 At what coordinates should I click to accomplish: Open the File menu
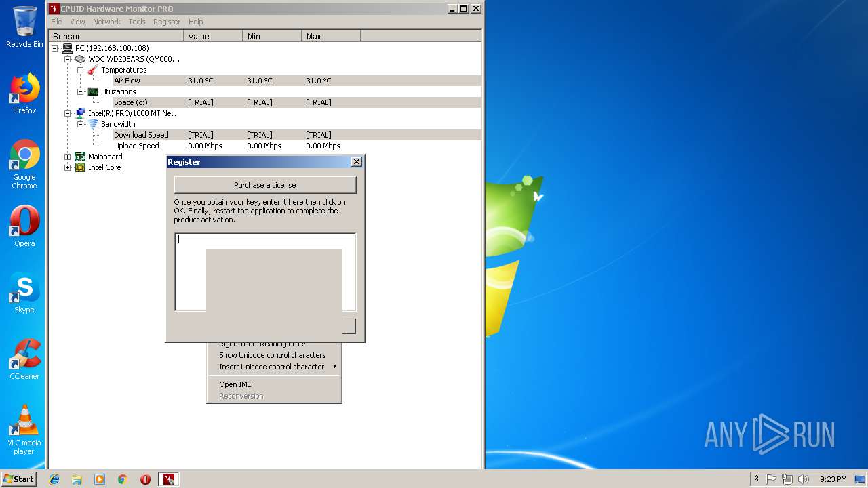(56, 22)
